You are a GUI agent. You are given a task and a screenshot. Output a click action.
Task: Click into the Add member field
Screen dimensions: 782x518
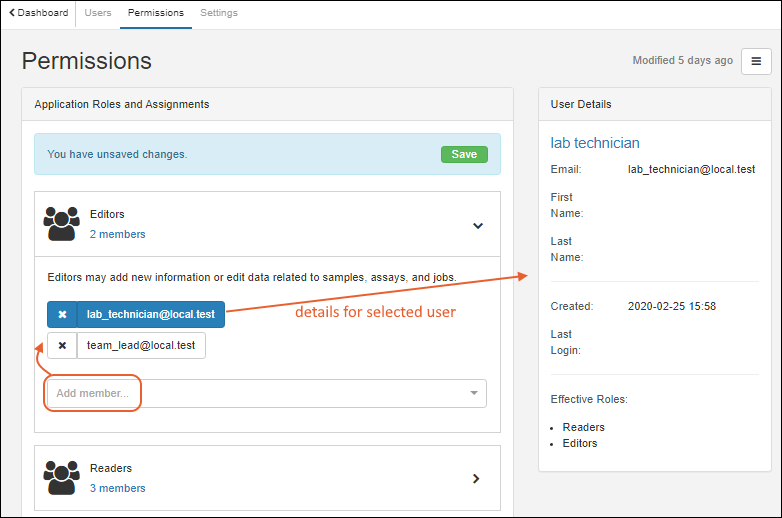[x=250, y=394]
